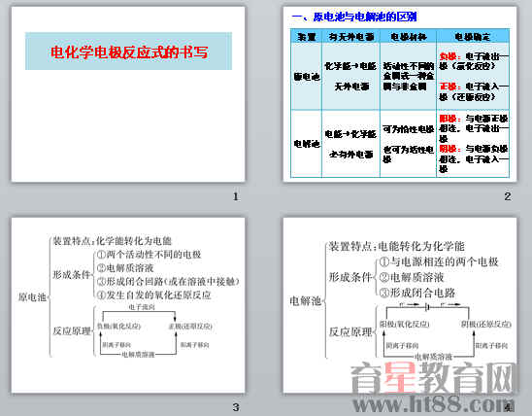Click the 电解池 row label in table

[307, 144]
